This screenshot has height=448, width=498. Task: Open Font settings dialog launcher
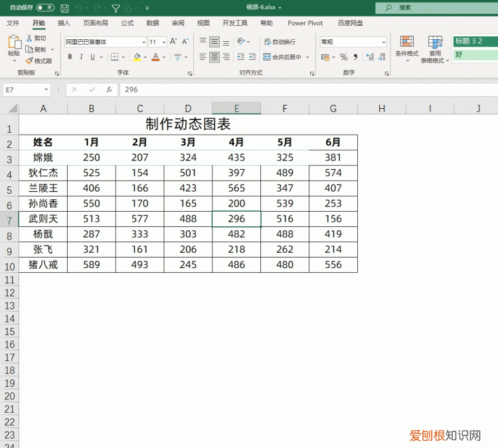coord(190,74)
